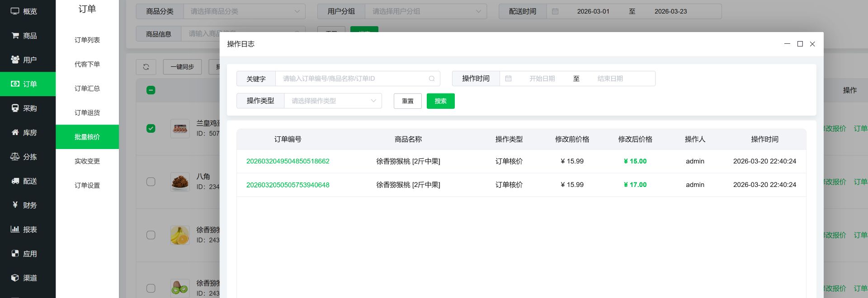
Task: Go to 订单汇总 submenu
Action: pos(87,88)
